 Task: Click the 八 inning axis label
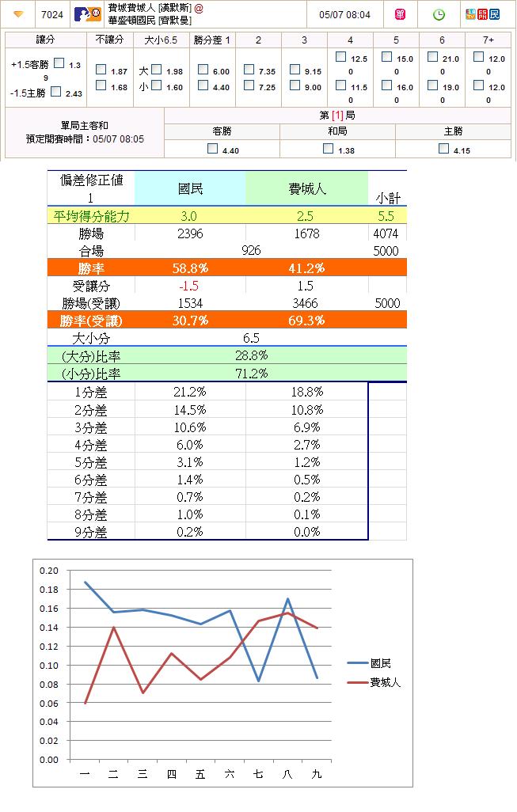pyautogui.click(x=287, y=774)
